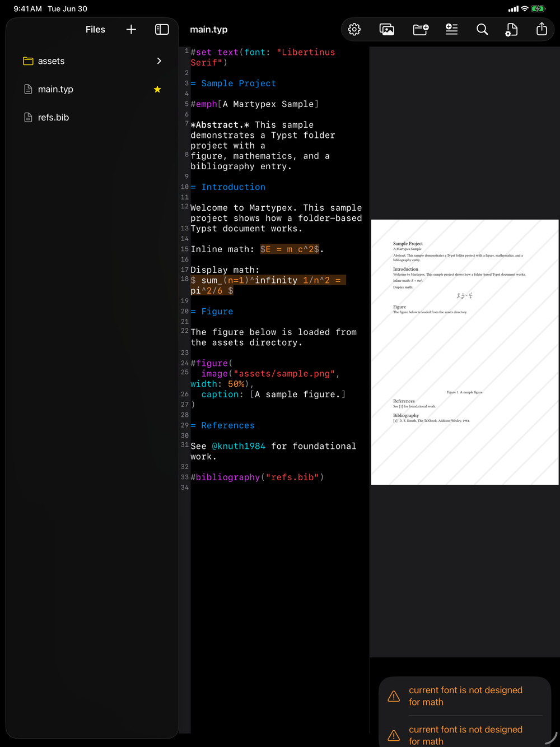Click the '#emph[A Martypex Sample]' line
The height and width of the screenshot is (747, 560).
pos(255,104)
